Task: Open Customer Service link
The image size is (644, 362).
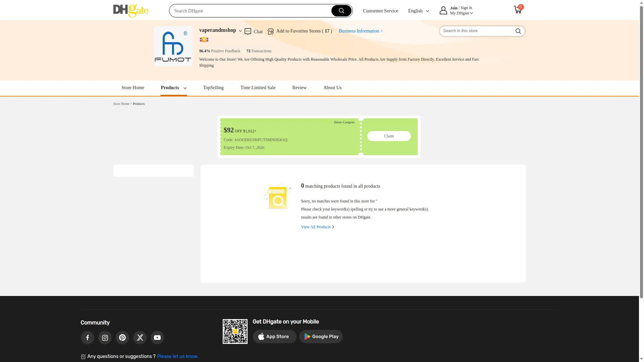Action: pos(380,11)
